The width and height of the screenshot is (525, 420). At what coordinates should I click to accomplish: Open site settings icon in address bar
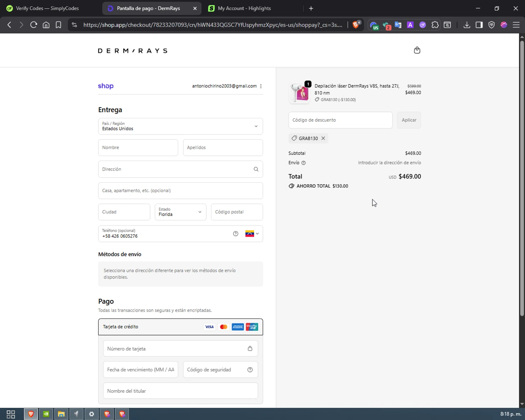74,25
